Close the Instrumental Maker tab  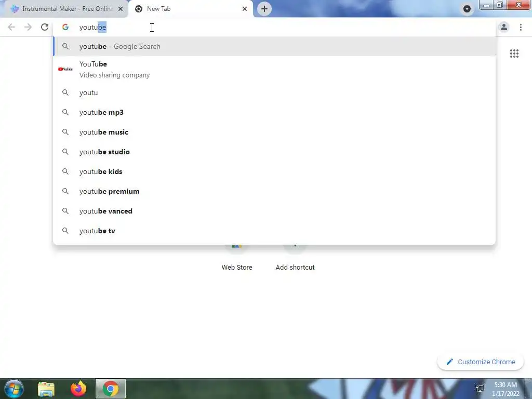point(121,9)
